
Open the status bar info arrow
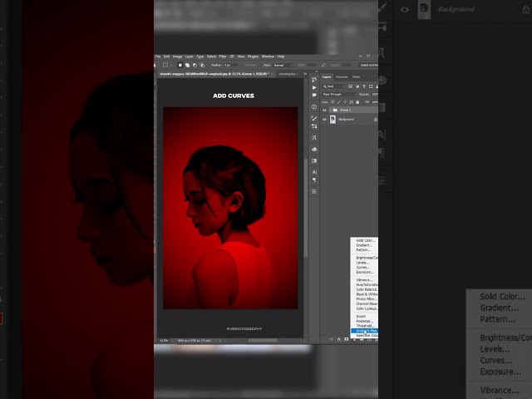coord(219,341)
